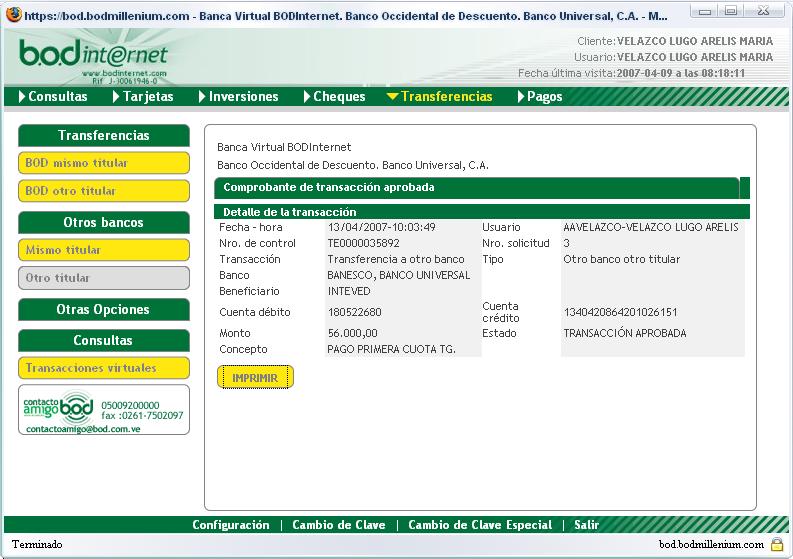
Task: Click the padlock security icon in status bar
Action: pyautogui.click(x=776, y=544)
